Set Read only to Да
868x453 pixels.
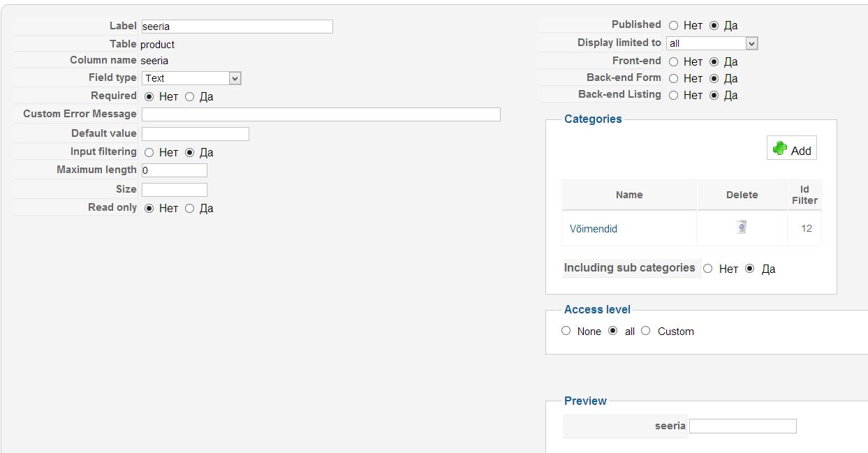(x=190, y=209)
